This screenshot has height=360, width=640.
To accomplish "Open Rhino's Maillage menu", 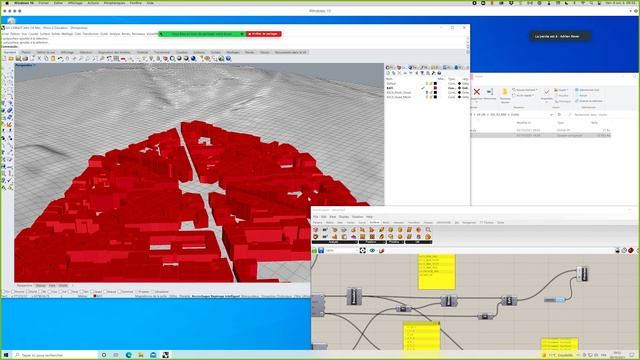I will click(67, 34).
